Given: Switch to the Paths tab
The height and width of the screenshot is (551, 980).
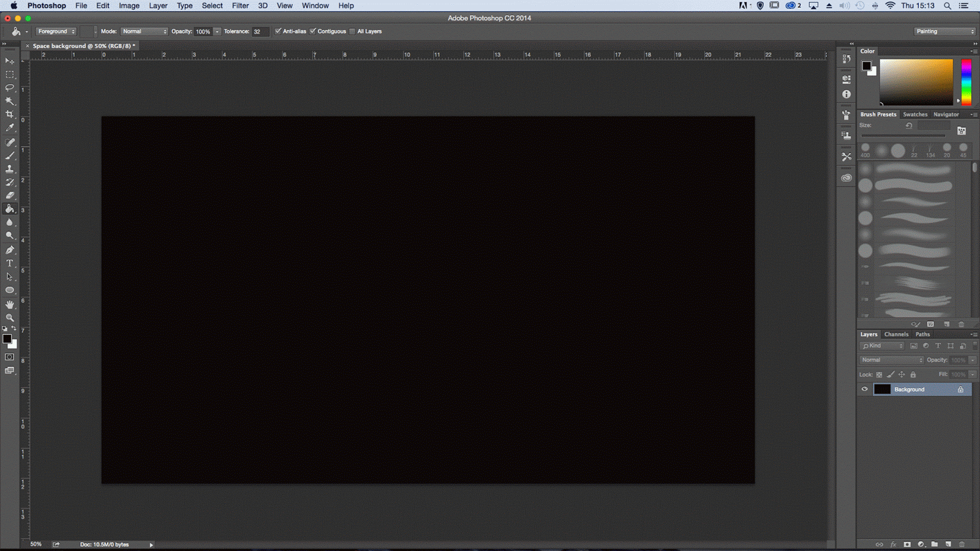Looking at the screenshot, I should pos(922,334).
